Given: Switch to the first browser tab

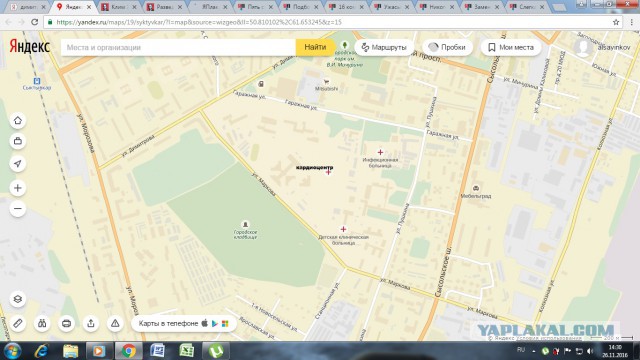Looking at the screenshot, I should 28,7.
